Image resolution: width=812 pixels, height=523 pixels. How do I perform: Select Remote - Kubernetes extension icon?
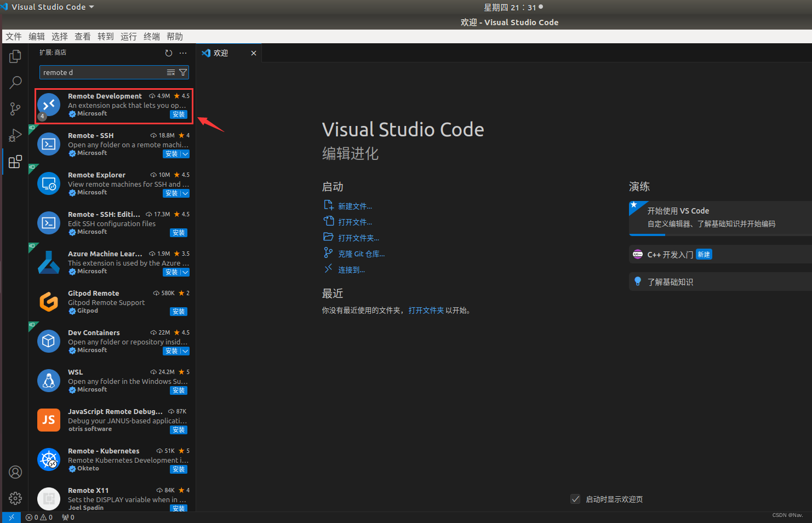[x=49, y=459]
